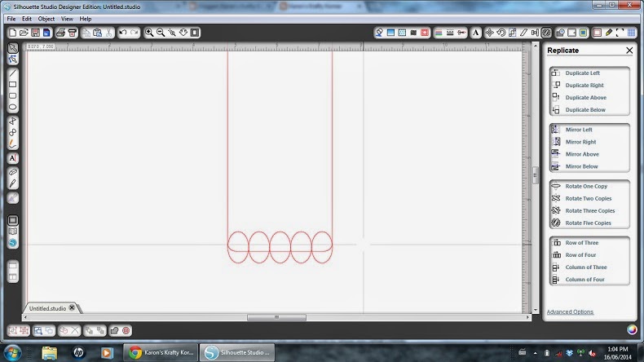Select the Eraser tool
This screenshot has height=362, width=644.
[13, 172]
